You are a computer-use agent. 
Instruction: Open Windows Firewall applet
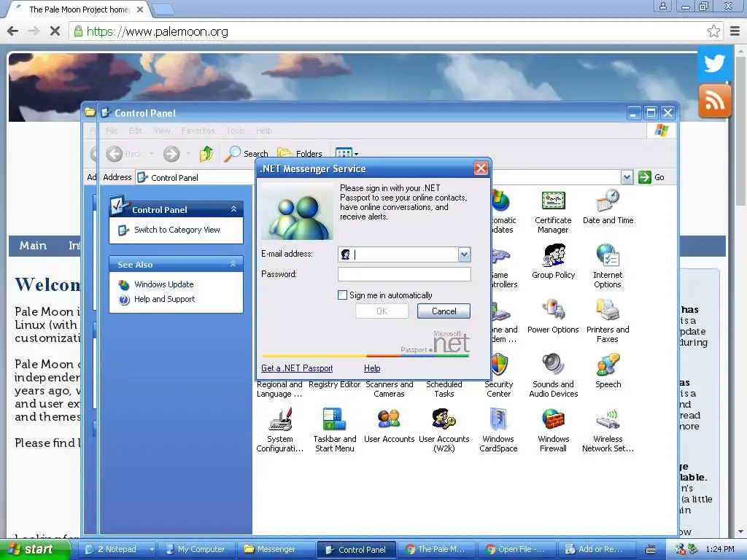pyautogui.click(x=553, y=430)
